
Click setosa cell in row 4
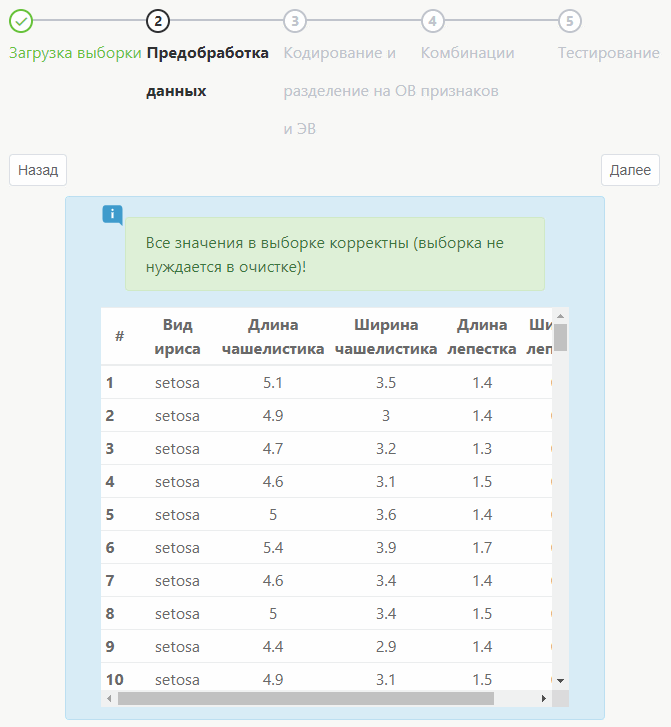pyautogui.click(x=177, y=482)
